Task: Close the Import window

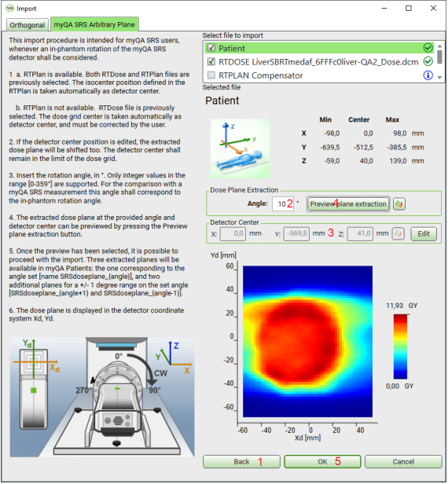Action: tap(434, 9)
